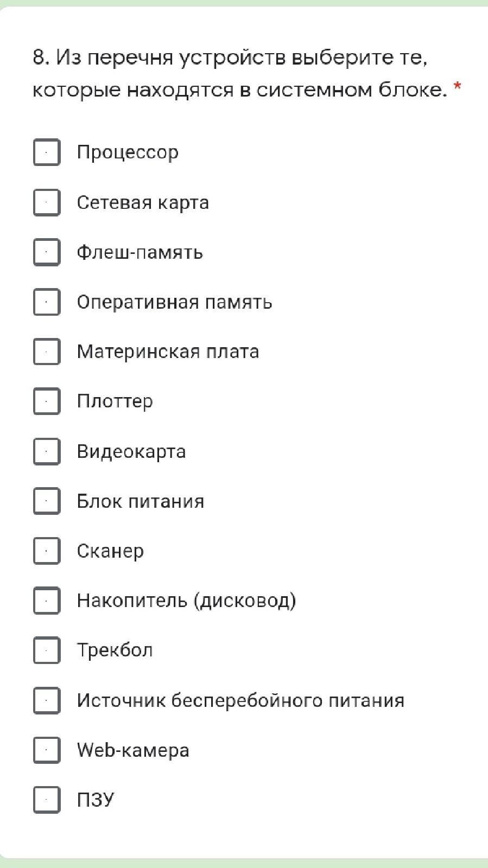Enable the Оперативная память checkbox
This screenshot has height=868, width=488.
pos(47,302)
